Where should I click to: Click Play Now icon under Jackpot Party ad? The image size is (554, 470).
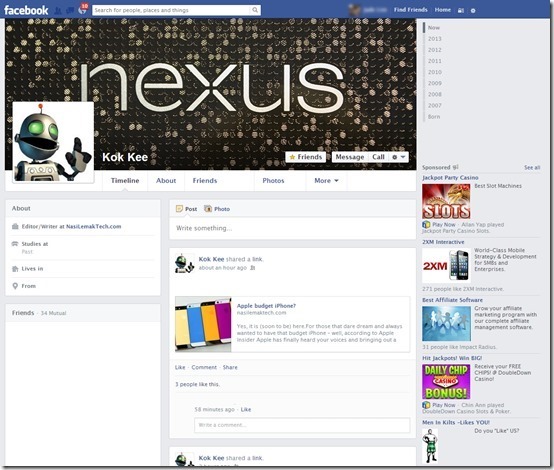point(426,224)
